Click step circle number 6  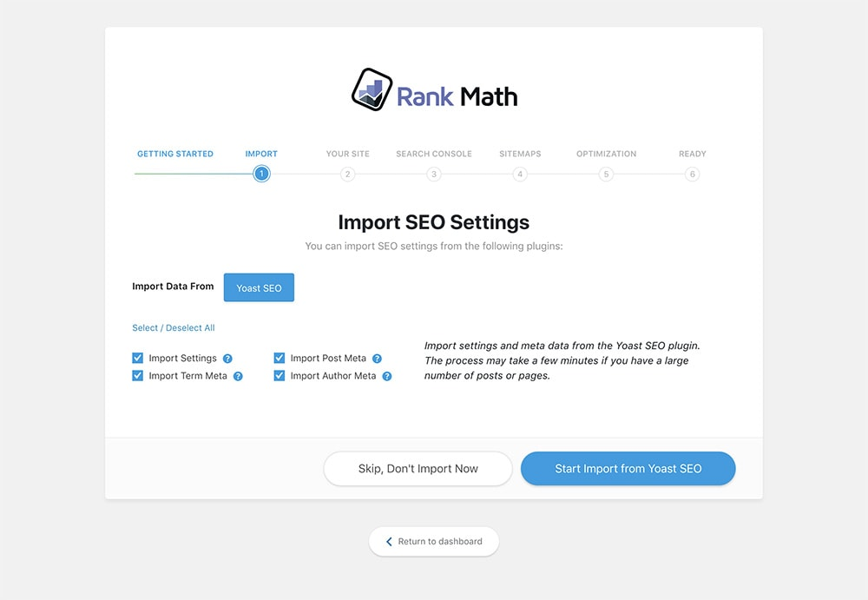coord(693,174)
